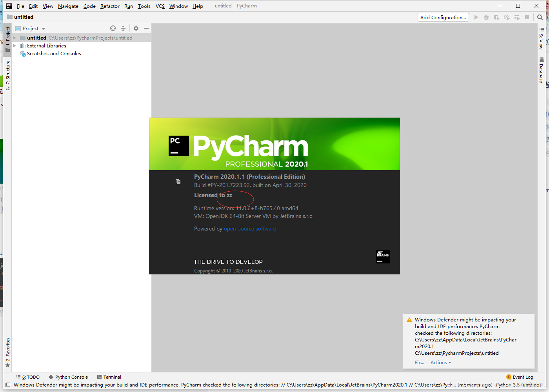This screenshot has height=392, width=549.
Task: Click the Profile icon in the toolbar
Action: [x=507, y=17]
